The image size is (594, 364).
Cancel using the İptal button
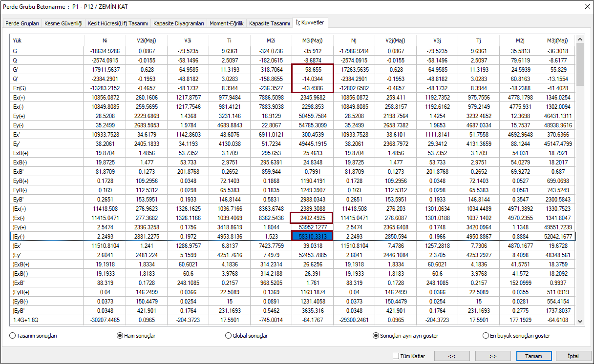click(573, 356)
